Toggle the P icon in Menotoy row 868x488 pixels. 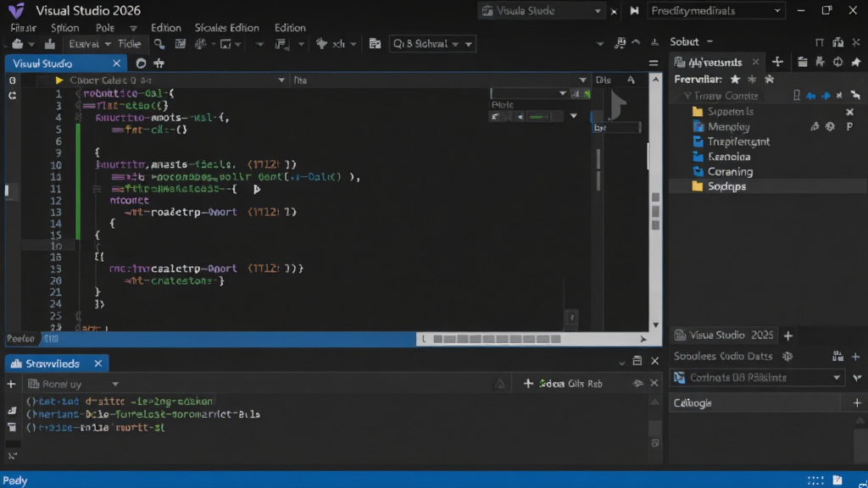849,127
